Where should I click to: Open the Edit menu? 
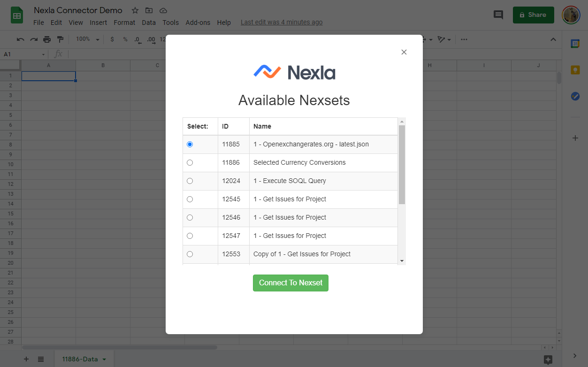point(56,23)
